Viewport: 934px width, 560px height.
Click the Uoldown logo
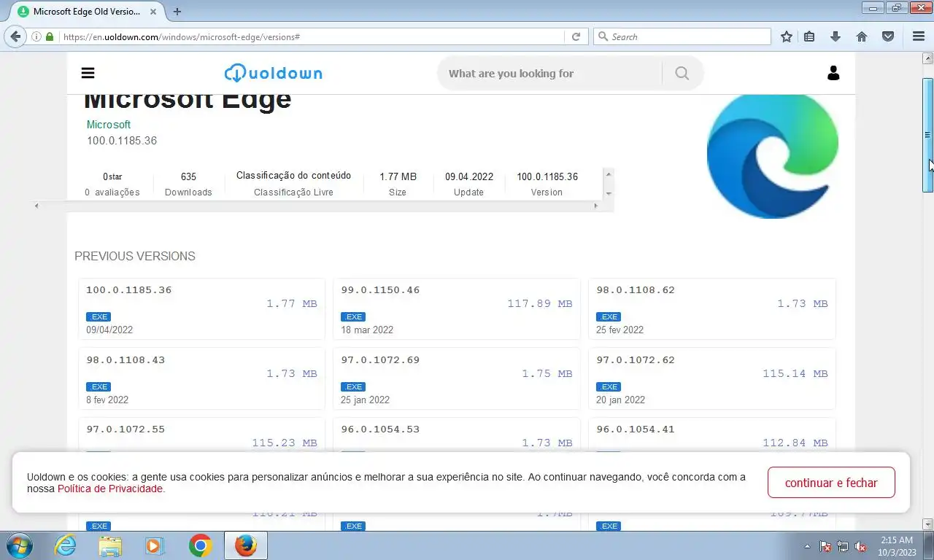pos(273,73)
